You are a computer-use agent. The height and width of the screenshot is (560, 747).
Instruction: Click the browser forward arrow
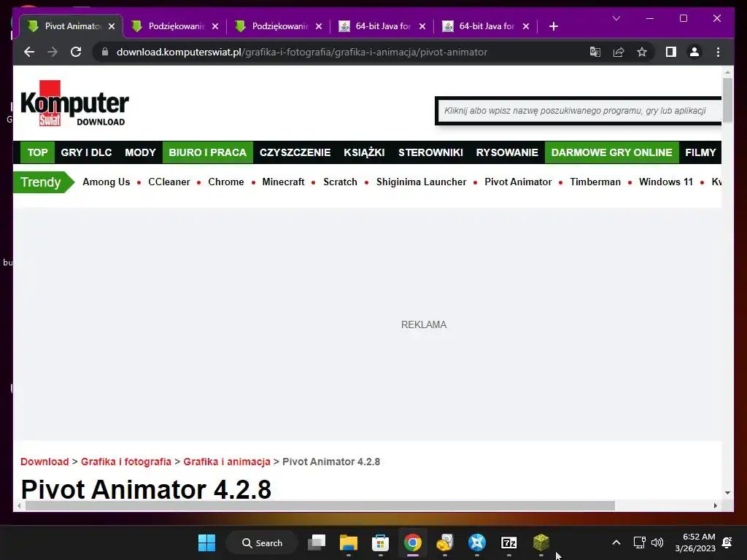(x=53, y=52)
